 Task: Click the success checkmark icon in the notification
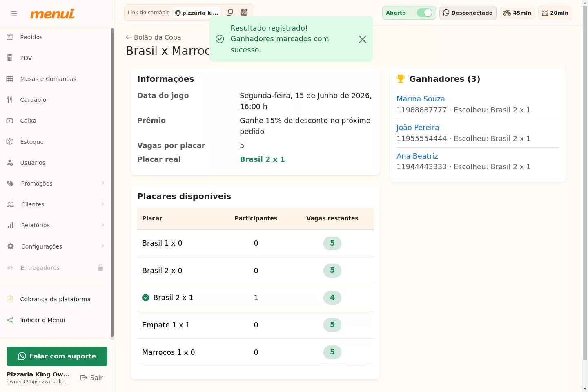220,39
